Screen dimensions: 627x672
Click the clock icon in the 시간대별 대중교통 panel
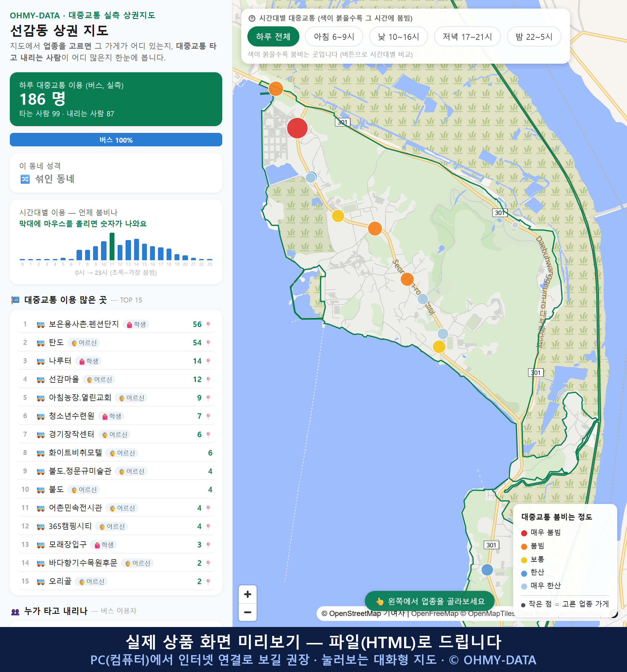(x=252, y=18)
